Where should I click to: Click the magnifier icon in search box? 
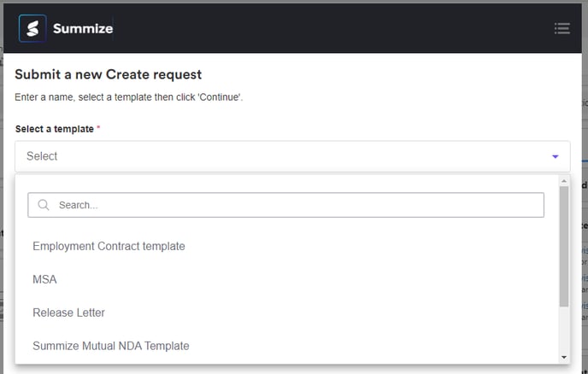tap(44, 205)
